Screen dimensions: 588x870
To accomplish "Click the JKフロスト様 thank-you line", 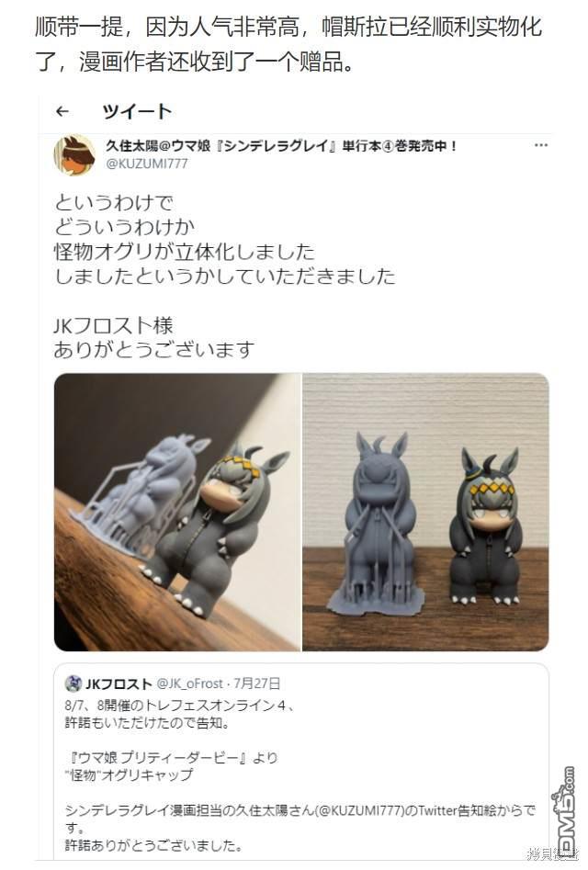I will [114, 325].
